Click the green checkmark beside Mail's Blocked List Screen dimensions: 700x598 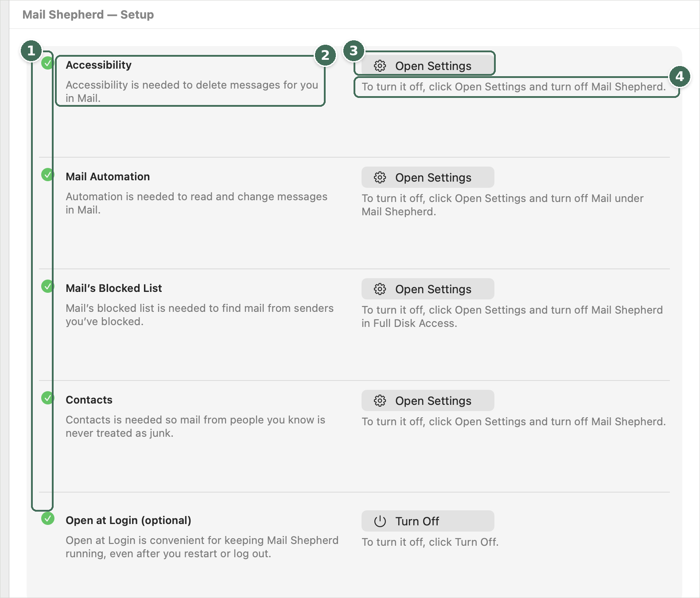(47, 287)
